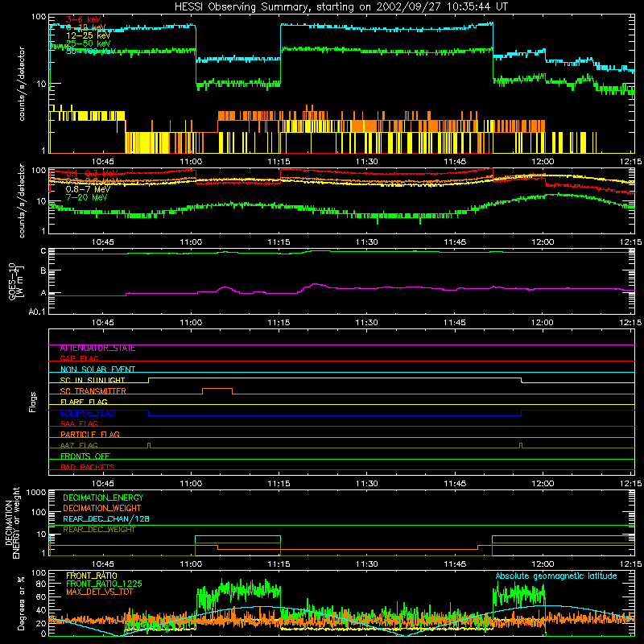Select the '12-25 keV' legend label

pyautogui.click(x=89, y=35)
